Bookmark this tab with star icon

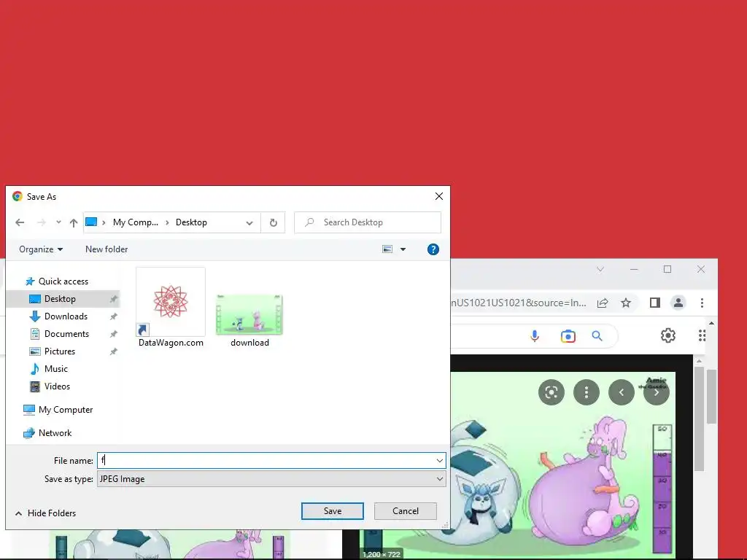pyautogui.click(x=626, y=303)
